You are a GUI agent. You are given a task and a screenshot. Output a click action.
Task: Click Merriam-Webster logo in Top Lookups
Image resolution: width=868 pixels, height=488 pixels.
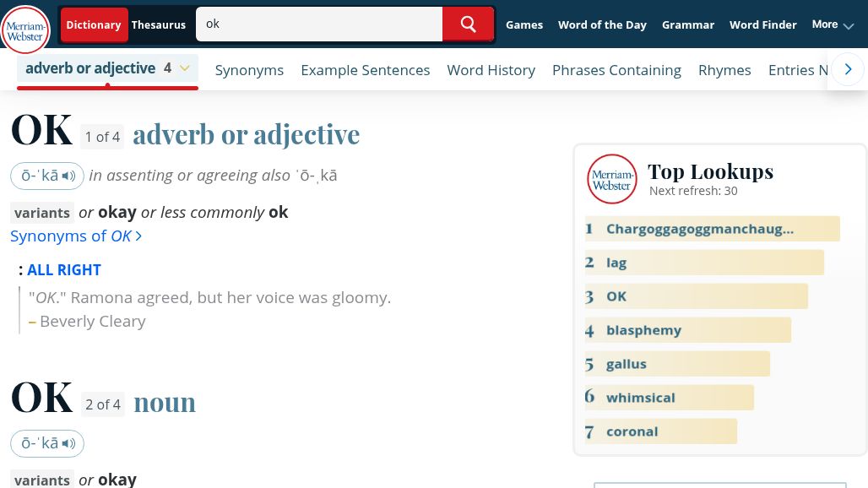click(612, 179)
